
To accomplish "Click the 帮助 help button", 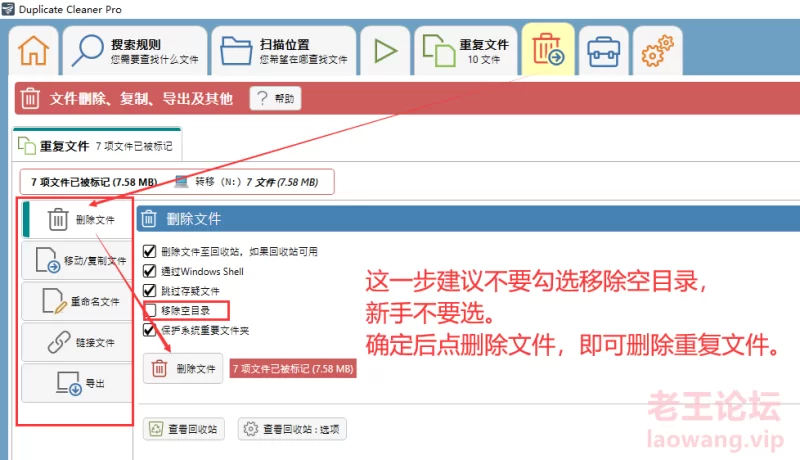I will (276, 98).
